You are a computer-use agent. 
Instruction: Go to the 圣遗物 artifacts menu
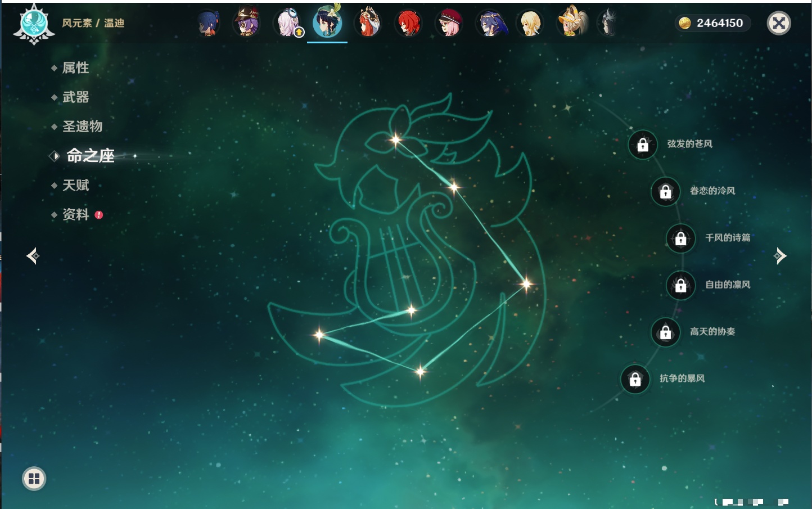pos(82,127)
